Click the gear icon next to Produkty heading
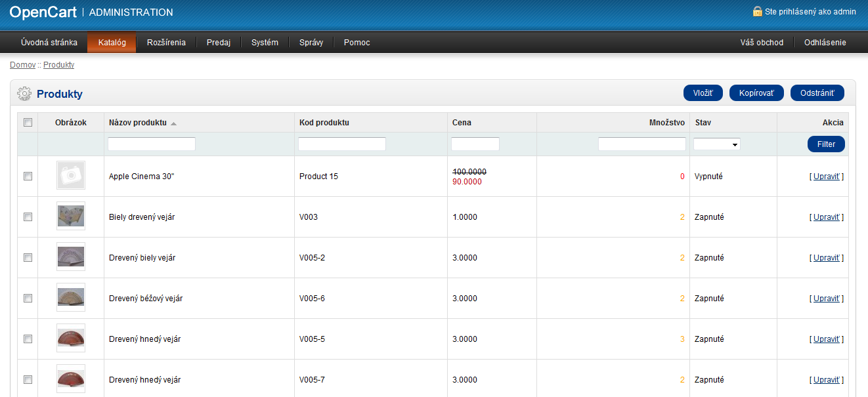 pyautogui.click(x=24, y=94)
